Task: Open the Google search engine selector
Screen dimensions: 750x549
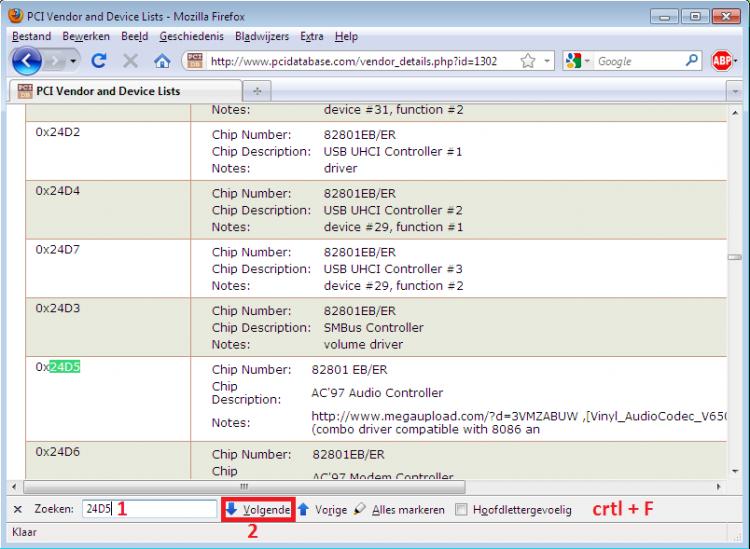Action: [x=577, y=61]
